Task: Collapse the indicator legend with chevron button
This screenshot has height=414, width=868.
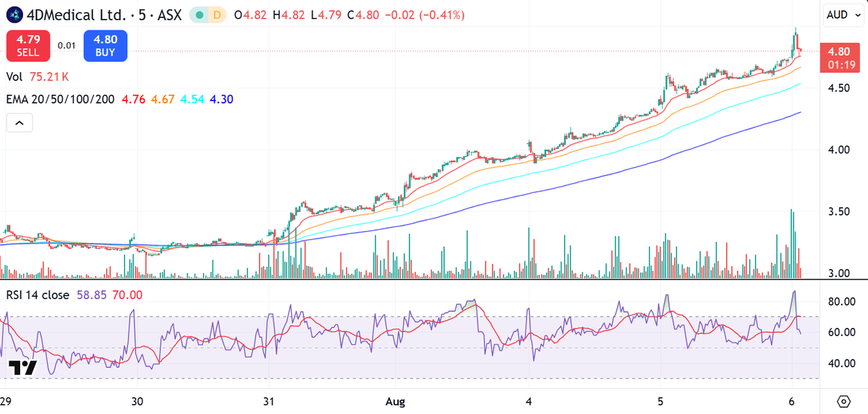Action: pyautogui.click(x=20, y=124)
